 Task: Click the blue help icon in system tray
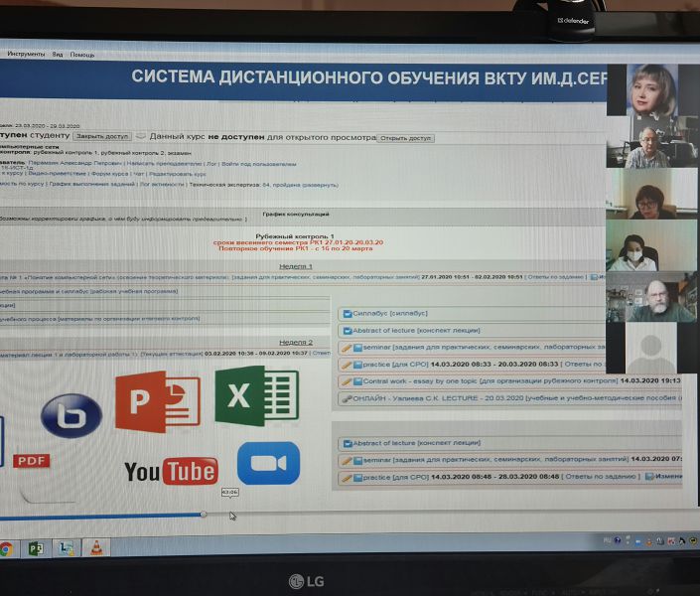(618, 540)
